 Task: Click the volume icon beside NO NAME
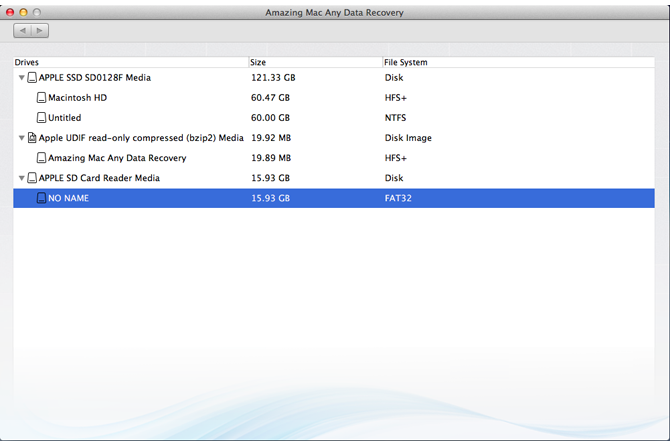click(x=41, y=198)
